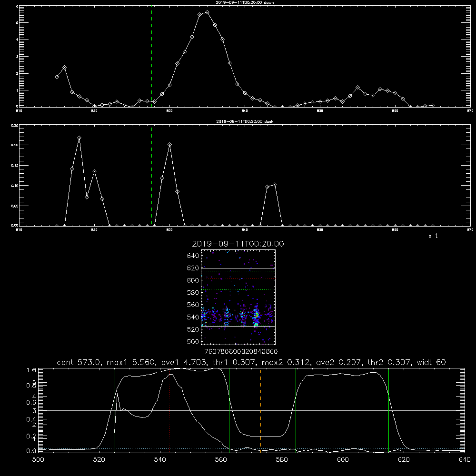Click the brightest hotspot cluster in the heatmap
476x476 pixels.
256,317
